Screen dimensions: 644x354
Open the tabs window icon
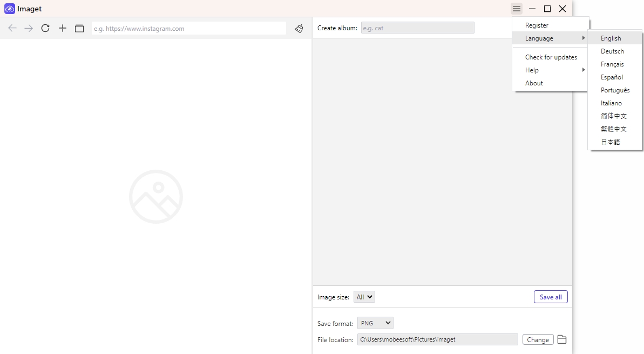(79, 28)
